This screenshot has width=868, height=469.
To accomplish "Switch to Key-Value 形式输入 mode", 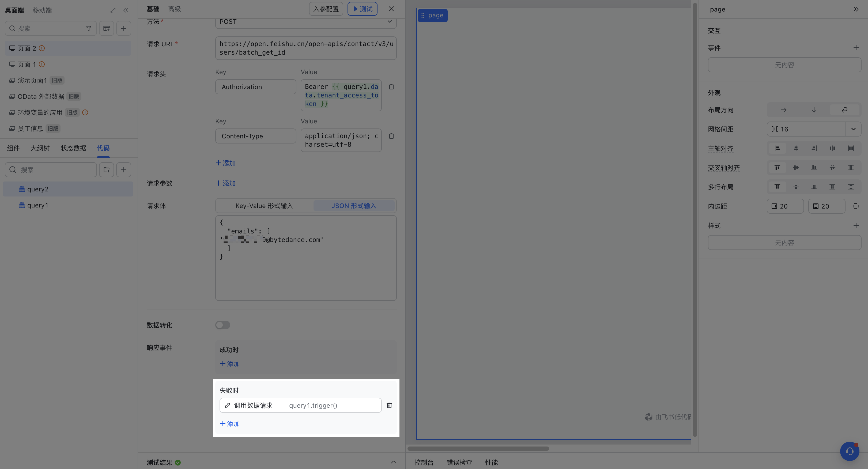I will pos(264,206).
